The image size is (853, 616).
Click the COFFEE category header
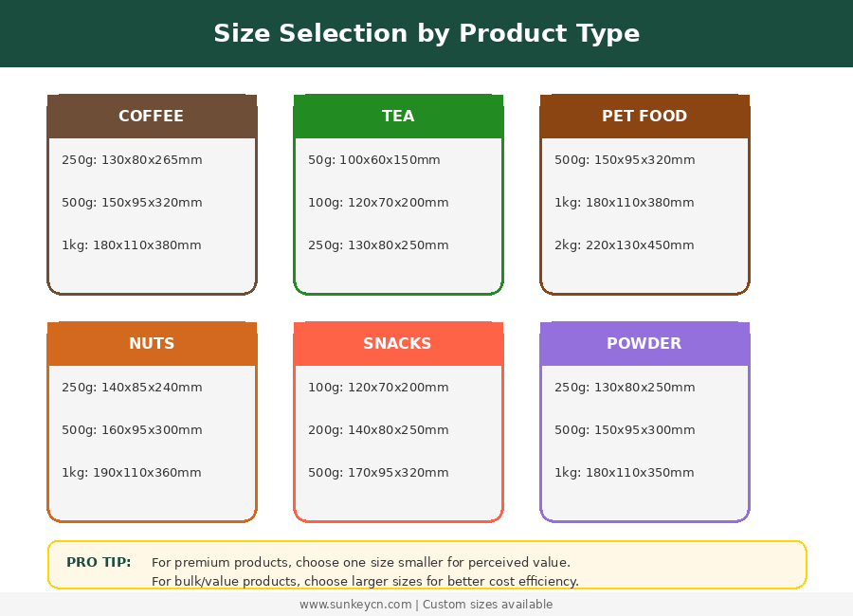152,117
